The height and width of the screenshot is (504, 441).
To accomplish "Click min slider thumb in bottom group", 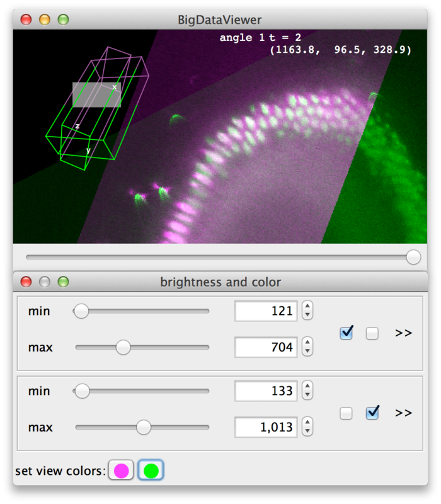I will (82, 391).
